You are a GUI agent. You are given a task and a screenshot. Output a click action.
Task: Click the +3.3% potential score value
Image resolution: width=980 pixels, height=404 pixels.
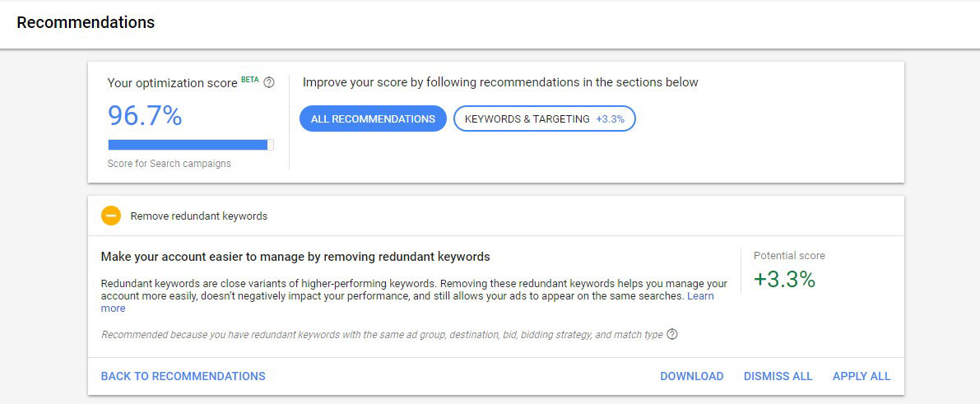tap(784, 280)
